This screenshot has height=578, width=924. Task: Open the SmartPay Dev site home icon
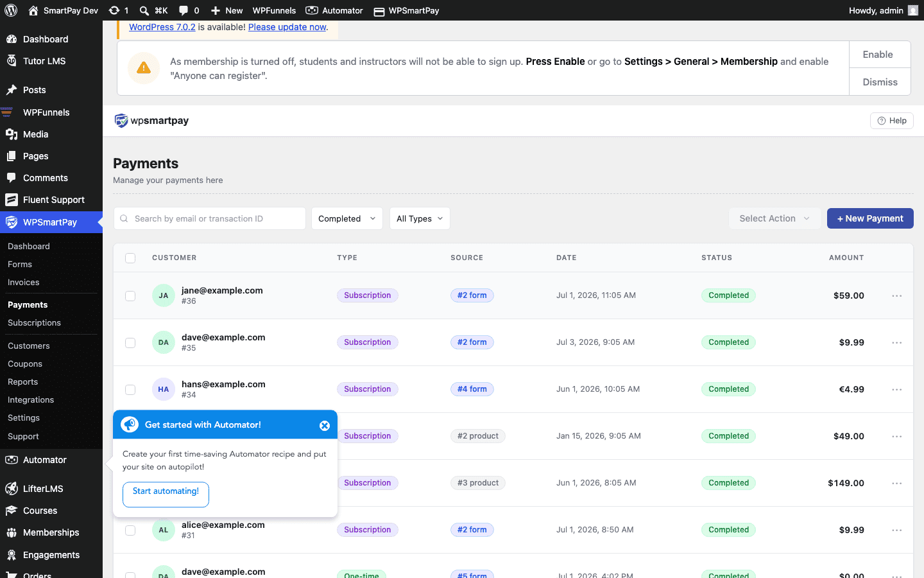33,10
